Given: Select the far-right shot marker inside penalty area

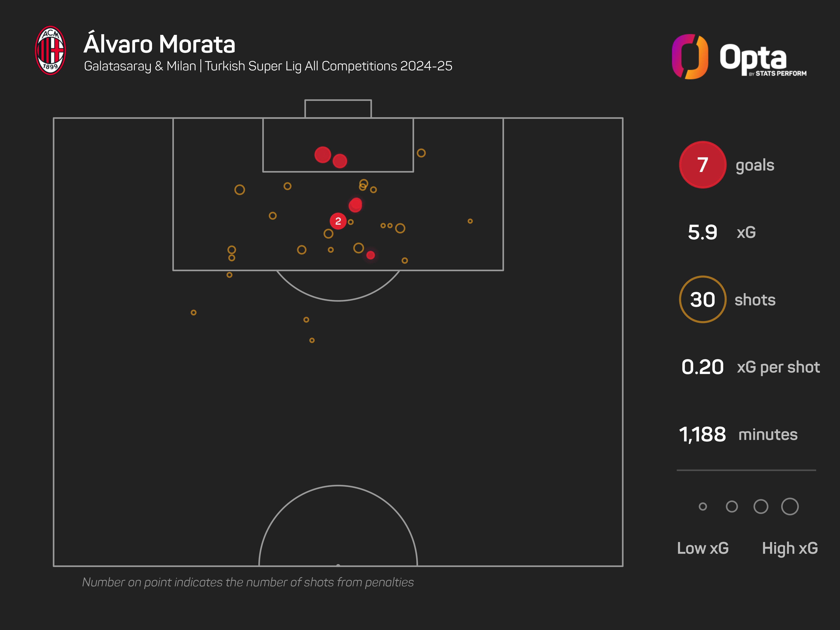Looking at the screenshot, I should [470, 221].
